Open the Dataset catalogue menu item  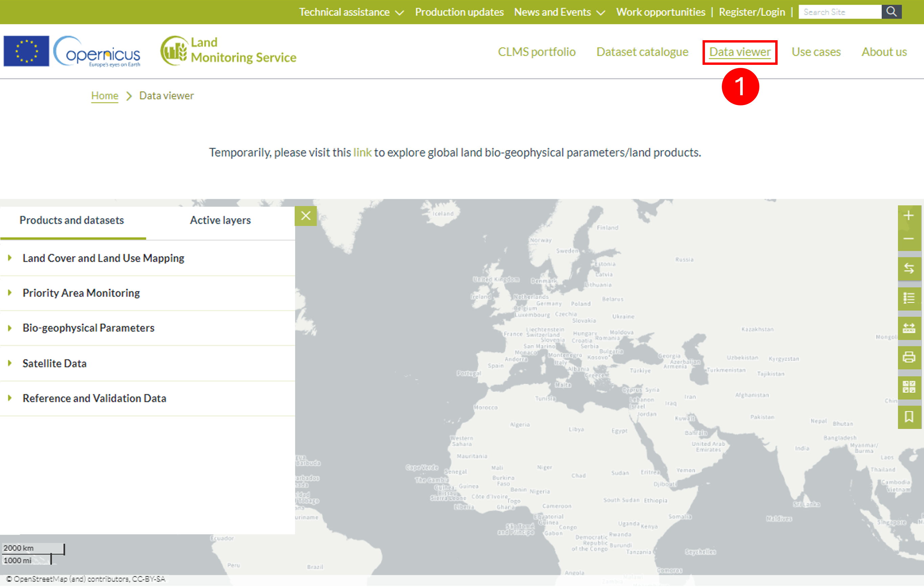(642, 52)
